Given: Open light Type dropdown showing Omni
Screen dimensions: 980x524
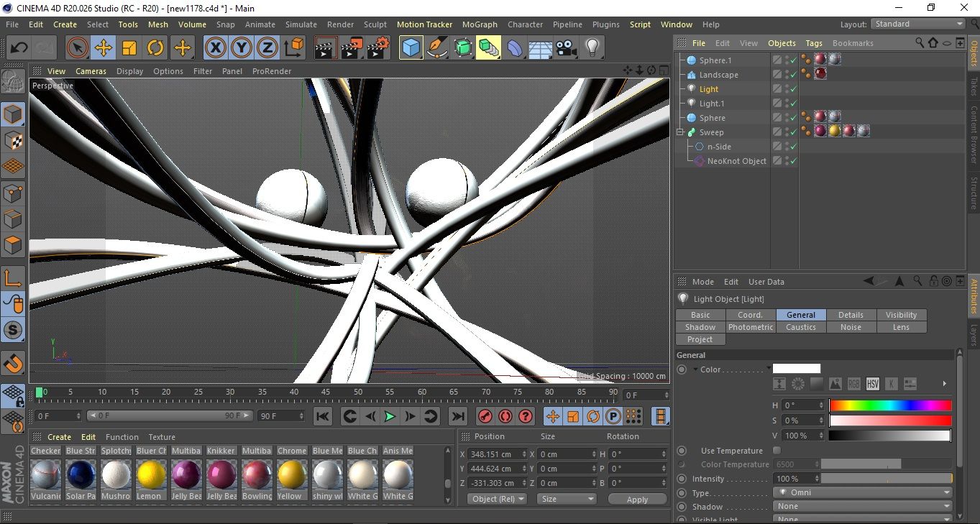Looking at the screenshot, I should point(863,493).
